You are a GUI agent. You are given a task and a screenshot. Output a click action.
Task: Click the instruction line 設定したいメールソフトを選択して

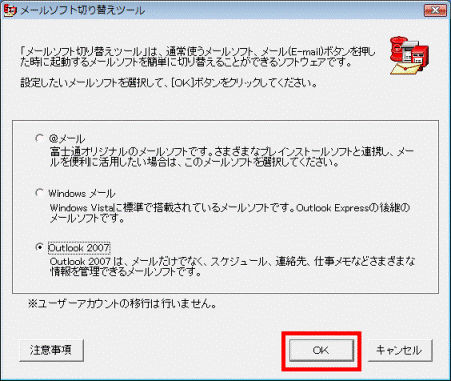coord(169,82)
